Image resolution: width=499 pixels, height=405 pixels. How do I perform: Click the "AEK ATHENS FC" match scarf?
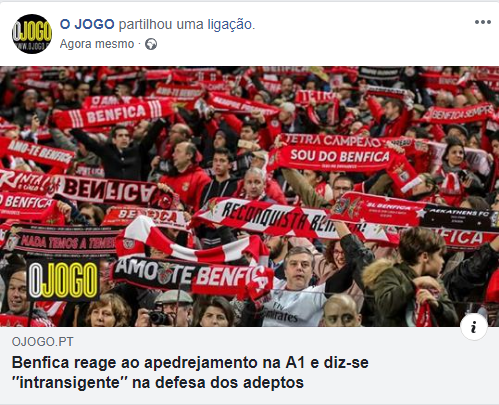point(459,217)
